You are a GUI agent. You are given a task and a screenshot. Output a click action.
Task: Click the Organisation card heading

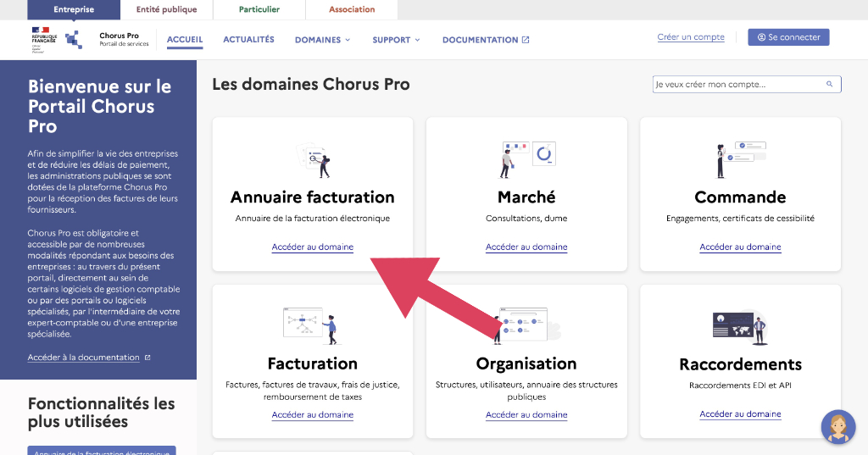coord(526,363)
